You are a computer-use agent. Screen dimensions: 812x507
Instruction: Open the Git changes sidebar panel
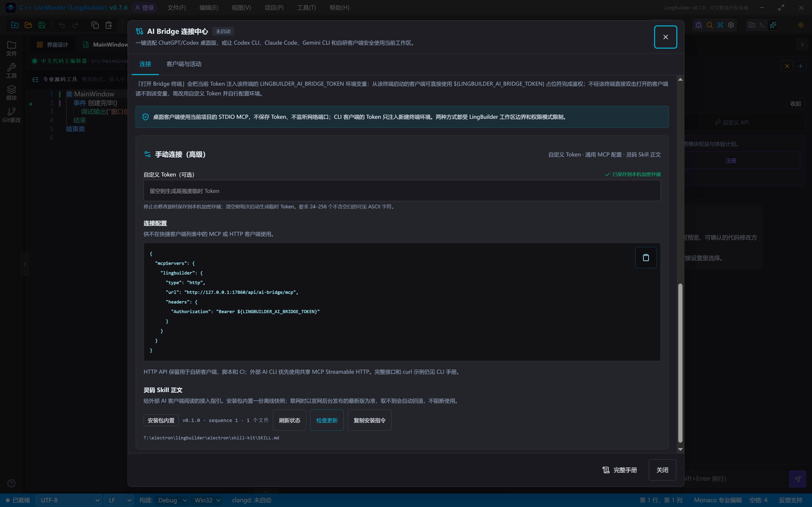click(11, 115)
